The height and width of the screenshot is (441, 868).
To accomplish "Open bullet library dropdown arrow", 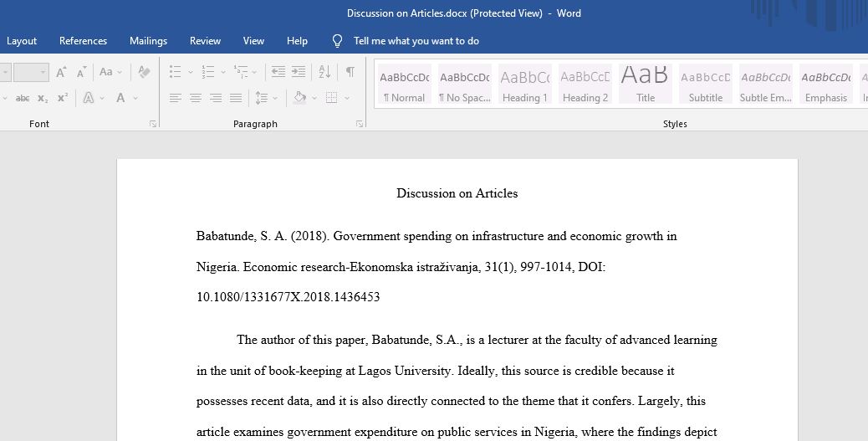I will pyautogui.click(x=191, y=72).
